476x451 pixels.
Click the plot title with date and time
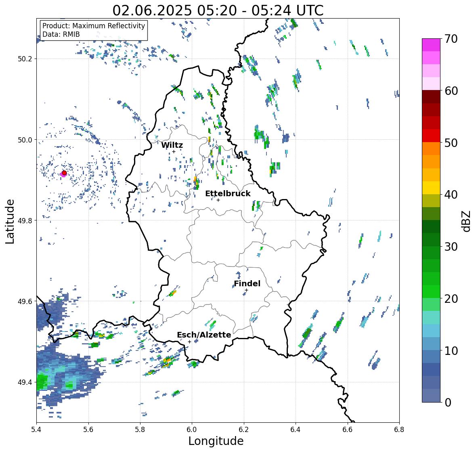(218, 10)
